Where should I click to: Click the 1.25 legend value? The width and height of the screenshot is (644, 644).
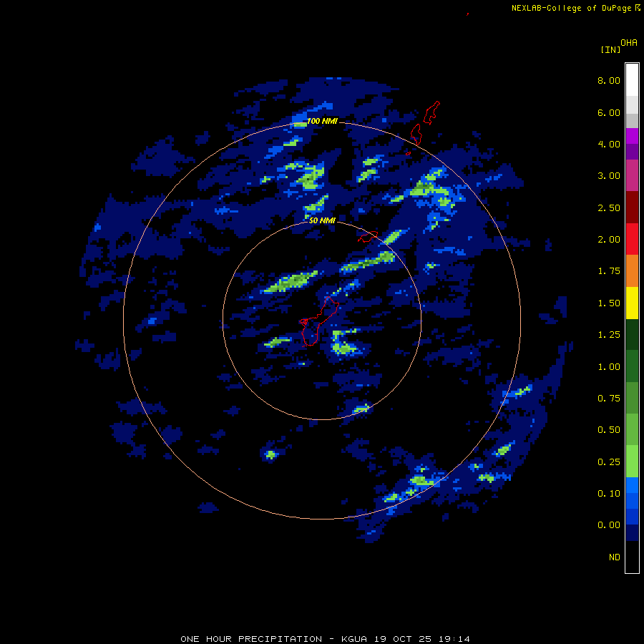click(x=609, y=335)
